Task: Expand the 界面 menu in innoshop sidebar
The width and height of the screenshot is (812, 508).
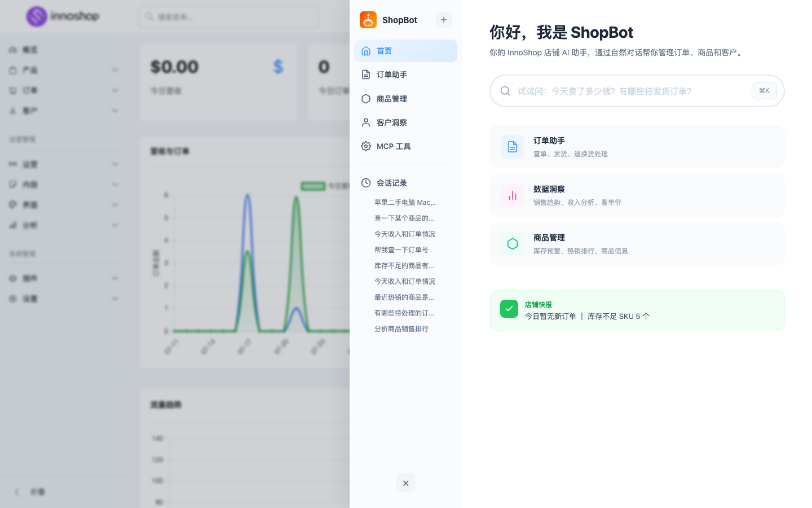Action: [x=64, y=205]
